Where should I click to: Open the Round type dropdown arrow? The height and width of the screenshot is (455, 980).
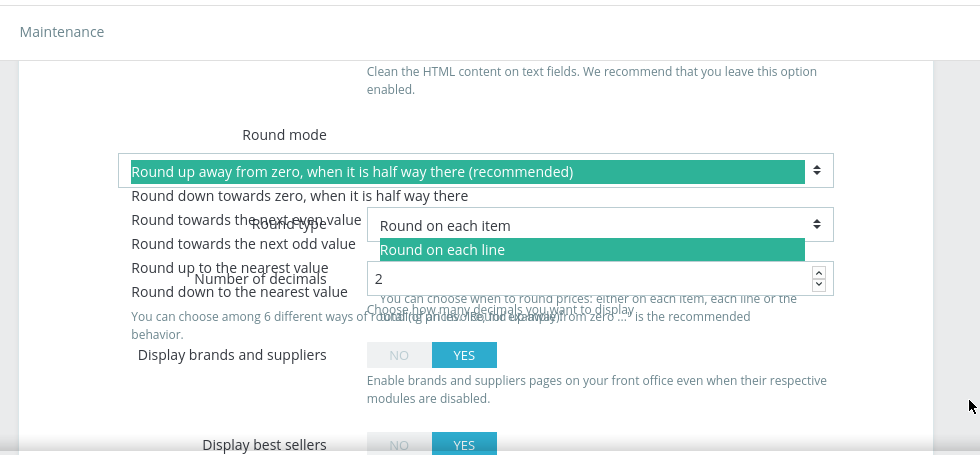click(817, 224)
